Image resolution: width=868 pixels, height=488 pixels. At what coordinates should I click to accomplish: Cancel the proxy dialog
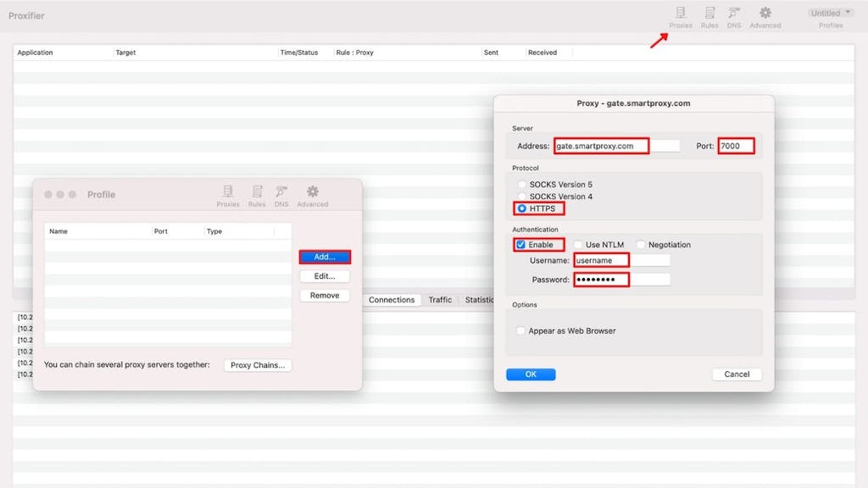pos(737,374)
